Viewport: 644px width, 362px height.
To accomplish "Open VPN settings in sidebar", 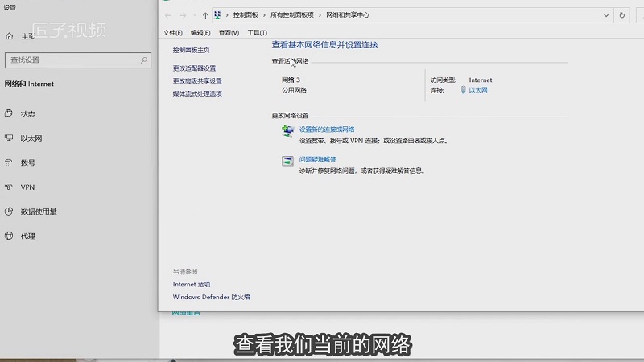I will (x=27, y=187).
